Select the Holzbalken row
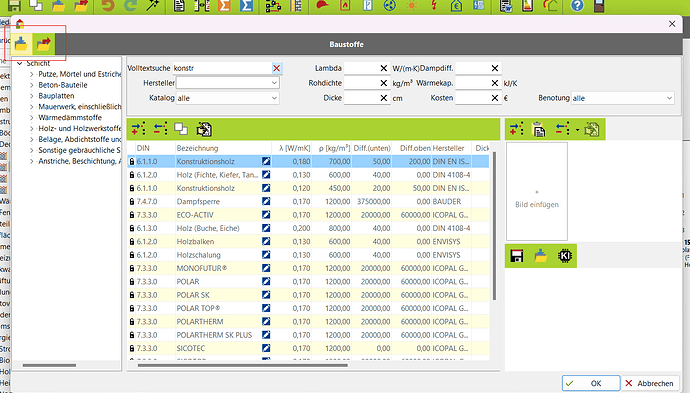This screenshot has width=690, height=393. pyautogui.click(x=308, y=242)
